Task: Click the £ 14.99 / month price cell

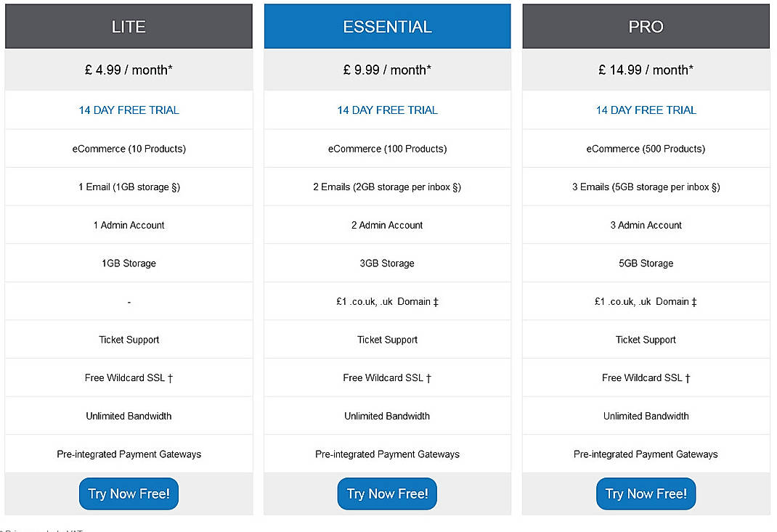Action: 646,70
